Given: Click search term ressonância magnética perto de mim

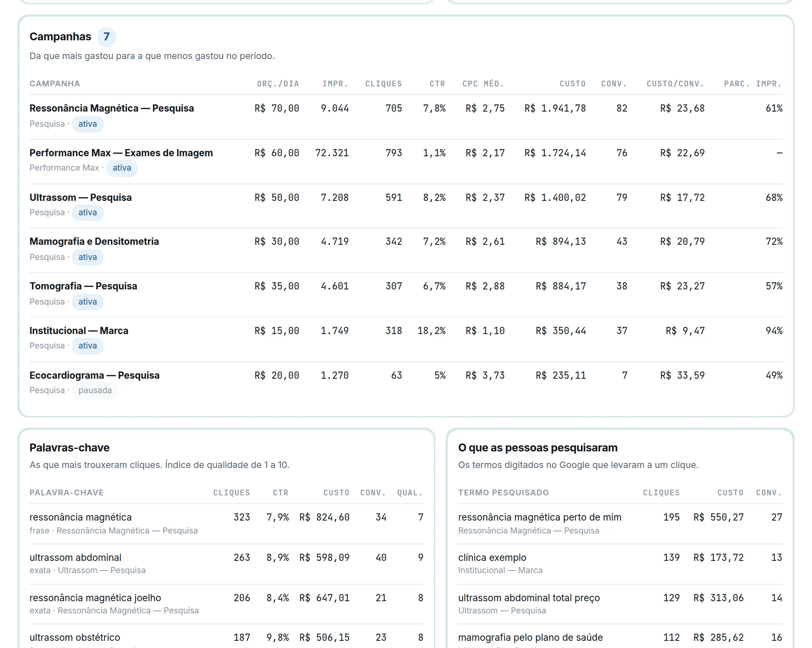Looking at the screenshot, I should point(540,517).
